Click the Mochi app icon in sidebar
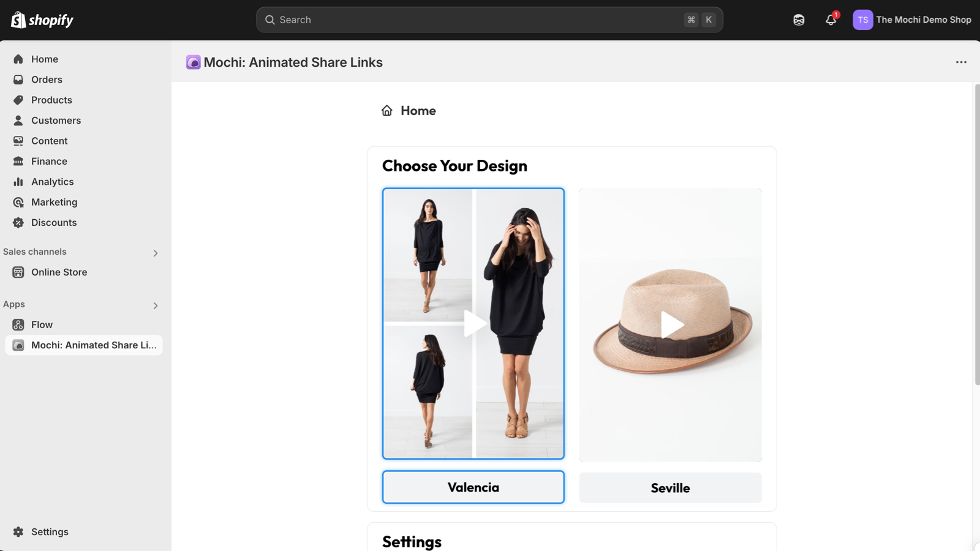 [18, 345]
